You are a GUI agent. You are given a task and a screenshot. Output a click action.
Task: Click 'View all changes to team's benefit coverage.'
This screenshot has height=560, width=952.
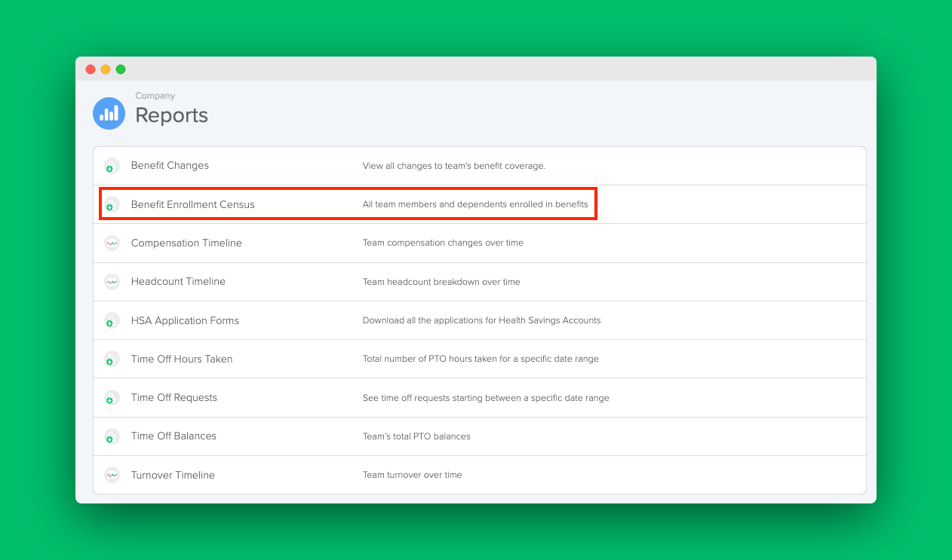click(454, 166)
